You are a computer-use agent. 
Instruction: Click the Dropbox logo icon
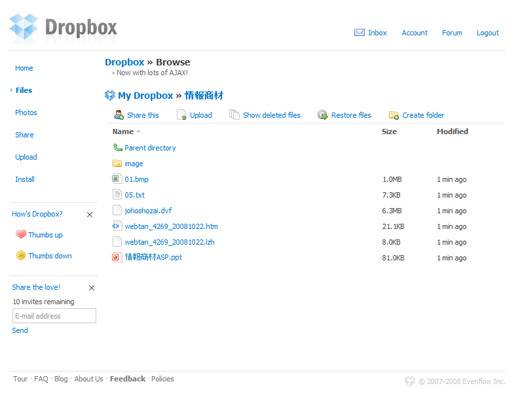(x=23, y=27)
